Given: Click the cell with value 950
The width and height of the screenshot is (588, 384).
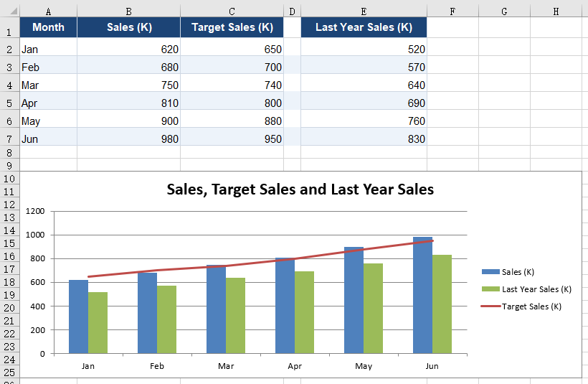Looking at the screenshot, I should (232, 137).
